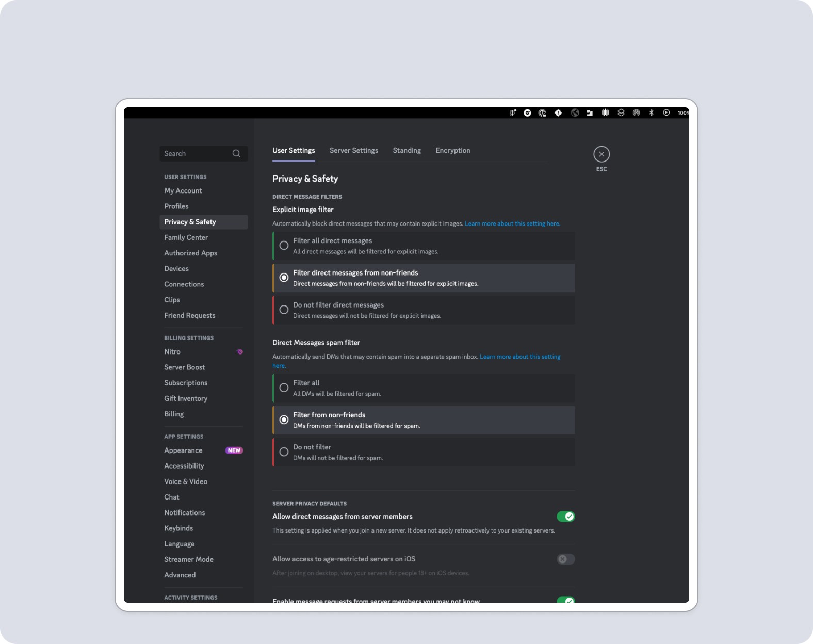The image size is (813, 644).
Task: Click the globe icon in menu bar
Action: coord(575,112)
